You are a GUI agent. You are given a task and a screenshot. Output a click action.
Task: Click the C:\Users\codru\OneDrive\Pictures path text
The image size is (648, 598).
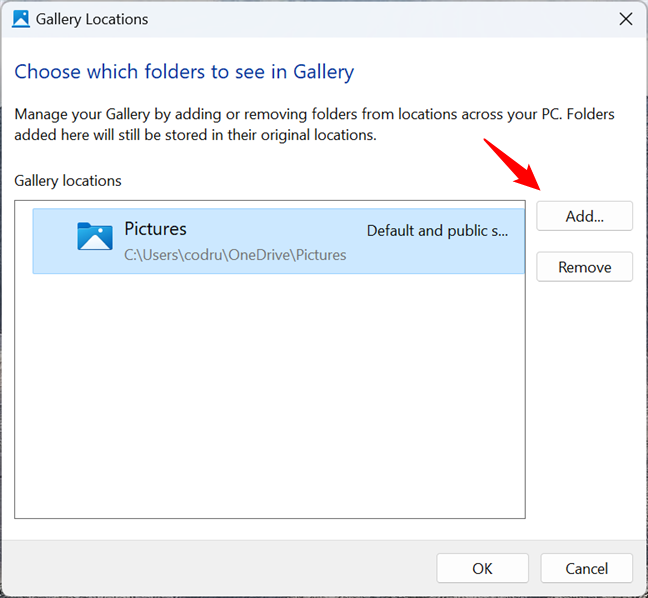[235, 255]
